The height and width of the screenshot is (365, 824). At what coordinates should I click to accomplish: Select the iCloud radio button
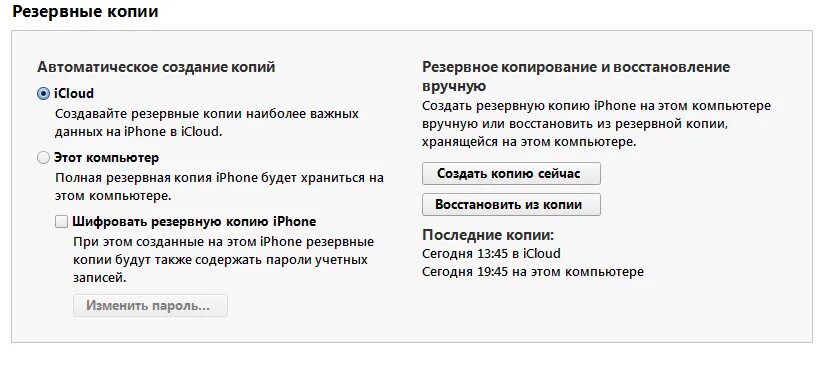tap(43, 94)
